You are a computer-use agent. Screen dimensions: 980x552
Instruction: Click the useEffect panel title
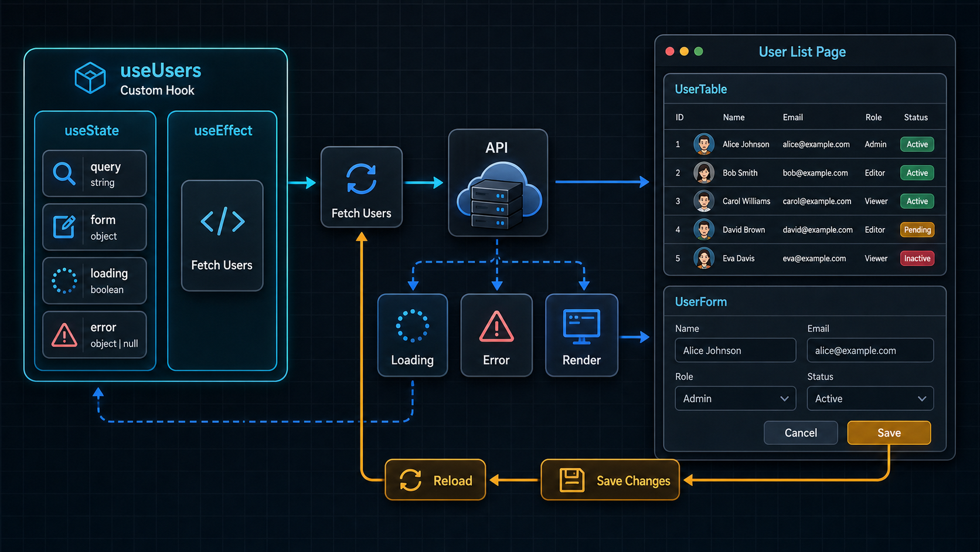pos(223,130)
